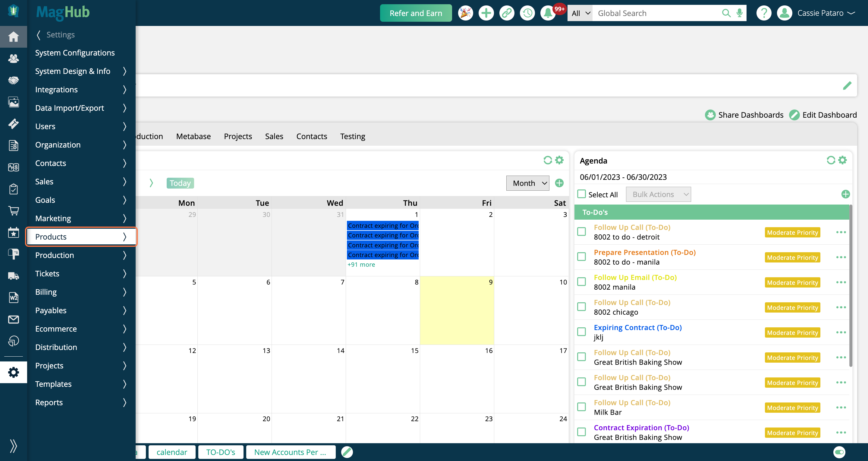Switch to the Projects dashboard tab
The image size is (868, 461).
[238, 136]
